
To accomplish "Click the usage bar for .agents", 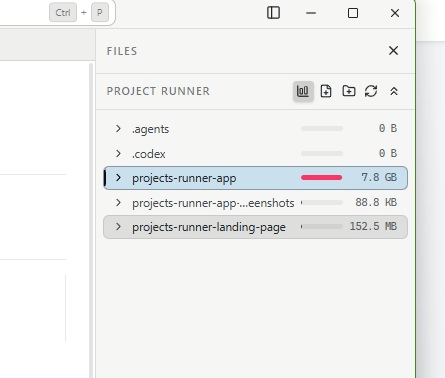I will (x=322, y=129).
